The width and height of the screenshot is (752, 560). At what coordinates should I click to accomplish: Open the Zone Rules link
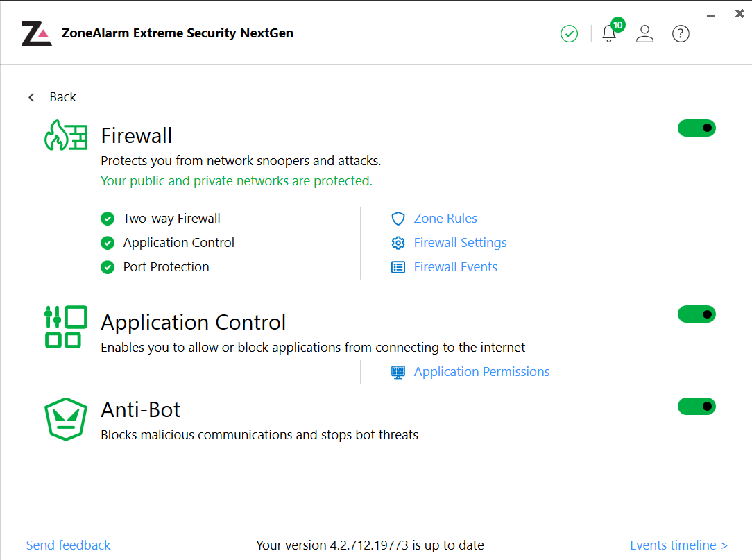point(445,219)
